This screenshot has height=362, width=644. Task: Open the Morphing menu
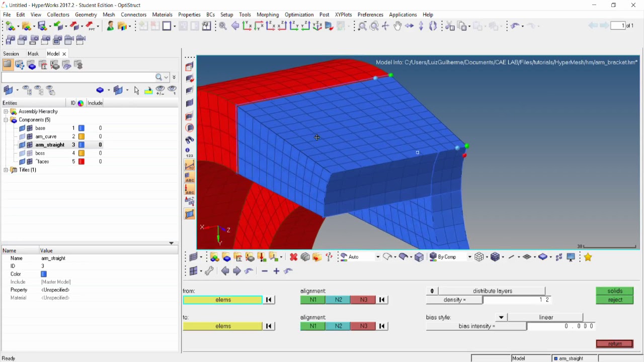[x=268, y=15]
